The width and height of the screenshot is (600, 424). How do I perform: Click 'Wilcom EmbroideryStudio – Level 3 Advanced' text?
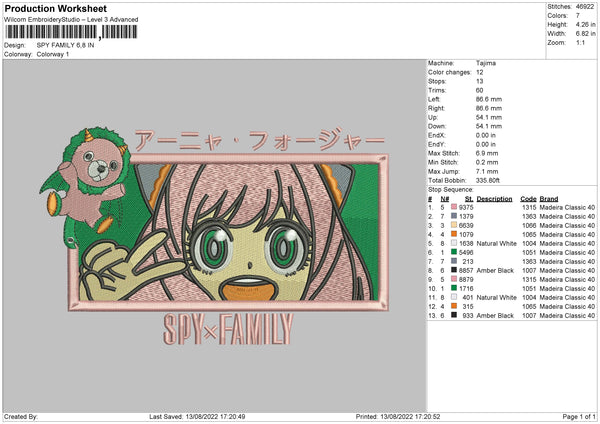pos(71,20)
